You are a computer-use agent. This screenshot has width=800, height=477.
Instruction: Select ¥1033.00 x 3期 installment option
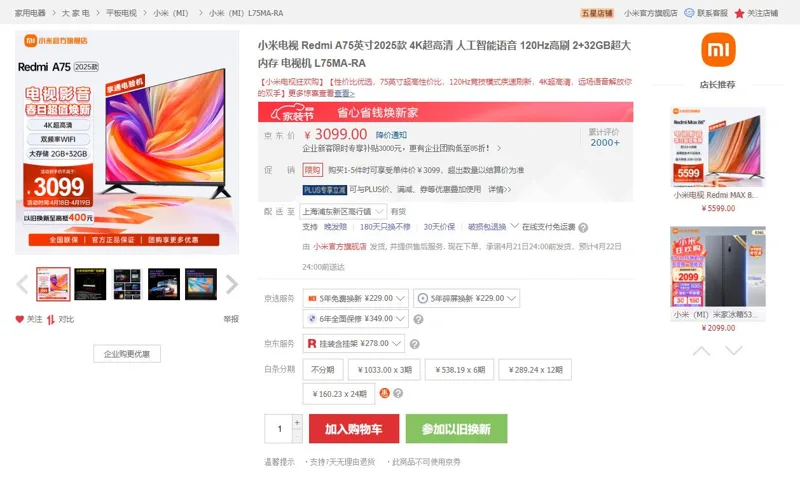[x=385, y=370]
